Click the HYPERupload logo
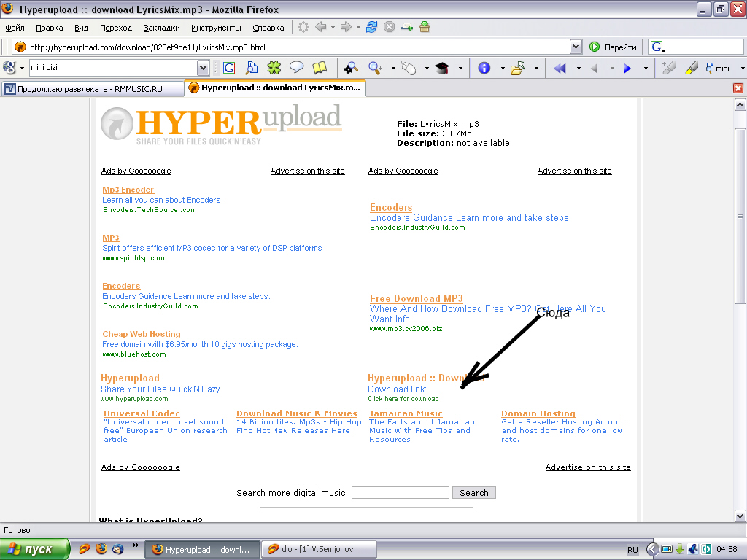 tap(221, 125)
